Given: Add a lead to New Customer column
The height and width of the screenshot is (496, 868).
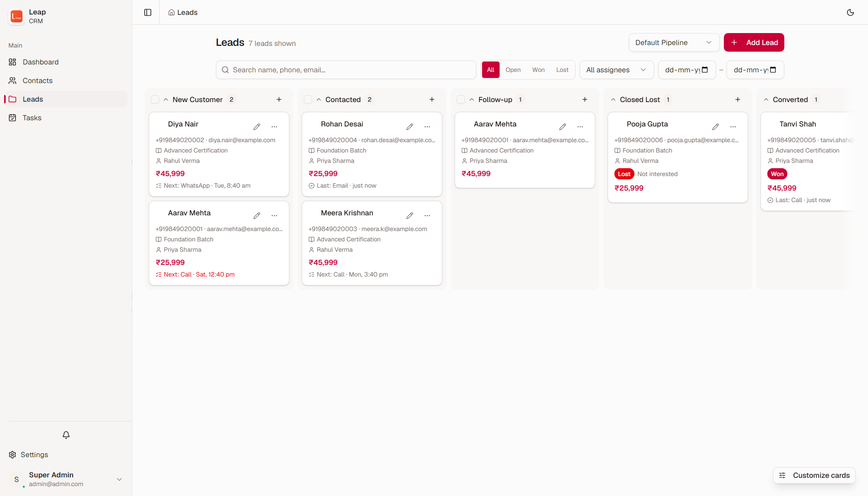Looking at the screenshot, I should pyautogui.click(x=279, y=100).
